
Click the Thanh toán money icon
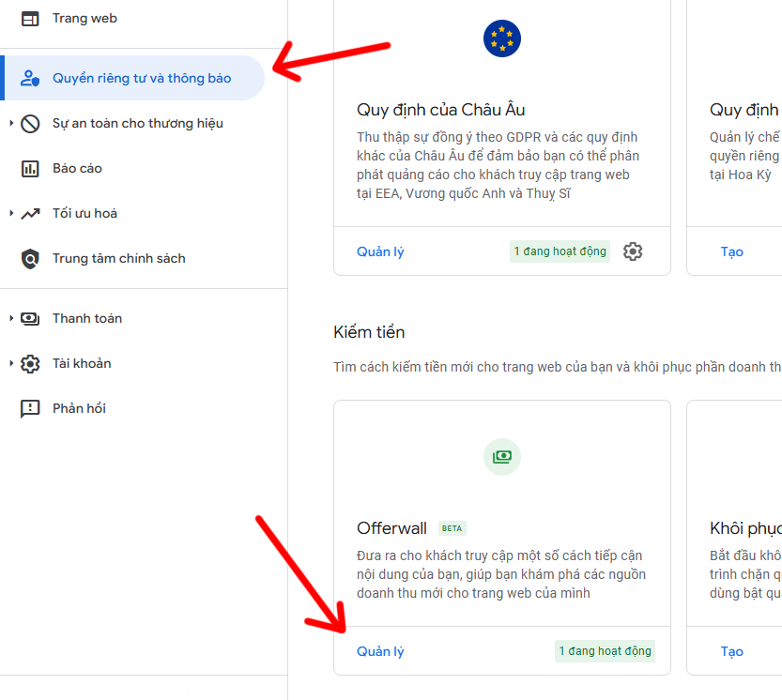[30, 319]
